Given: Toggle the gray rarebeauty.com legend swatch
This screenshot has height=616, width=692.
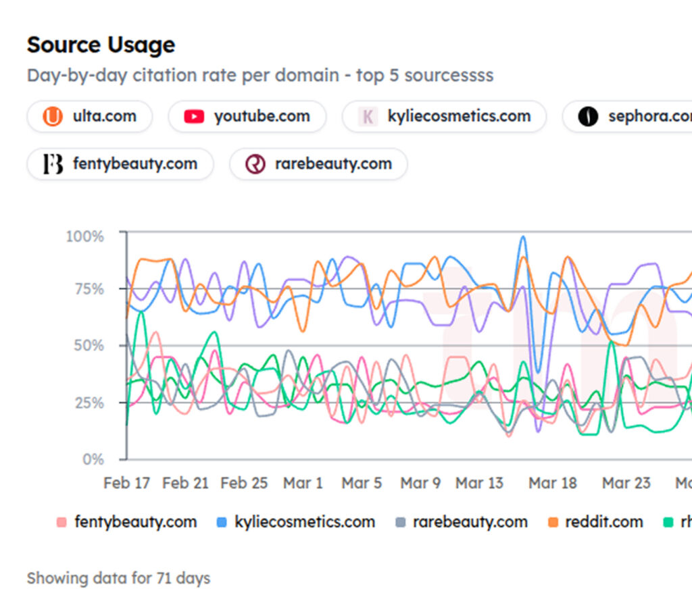Looking at the screenshot, I should [400, 522].
